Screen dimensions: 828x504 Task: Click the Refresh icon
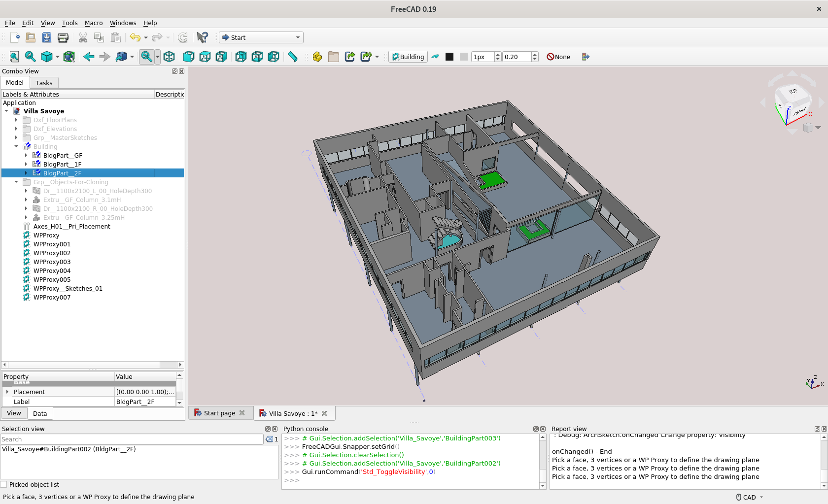(x=183, y=37)
